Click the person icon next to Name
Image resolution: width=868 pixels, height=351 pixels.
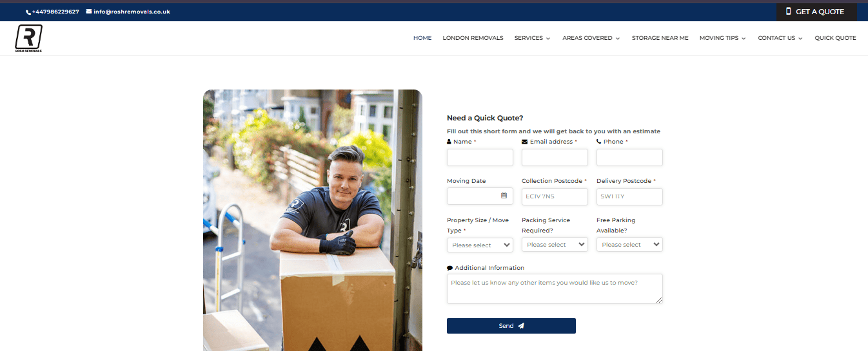[449, 142]
